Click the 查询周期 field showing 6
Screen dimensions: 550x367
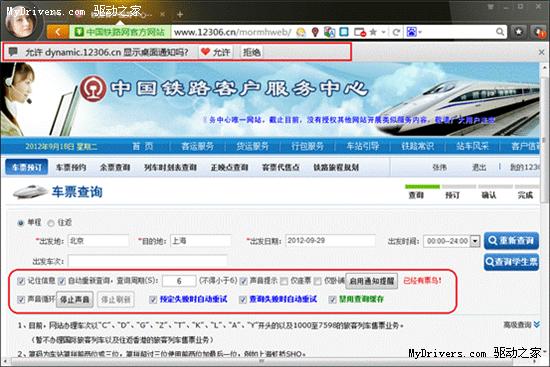179,281
